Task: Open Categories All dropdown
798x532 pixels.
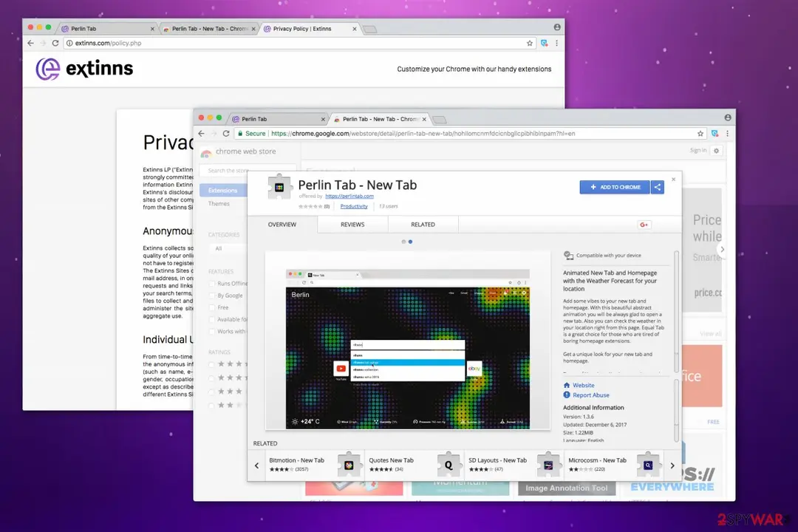Action: [228, 248]
